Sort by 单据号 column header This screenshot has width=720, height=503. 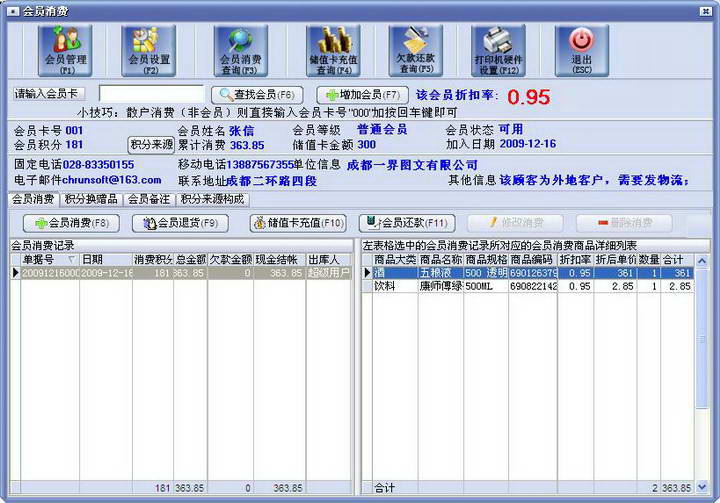click(x=50, y=260)
